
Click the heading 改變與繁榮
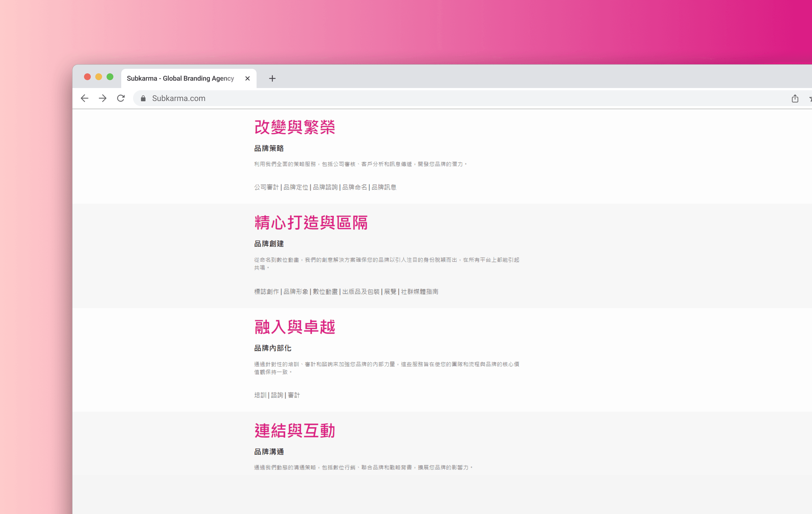click(x=295, y=127)
